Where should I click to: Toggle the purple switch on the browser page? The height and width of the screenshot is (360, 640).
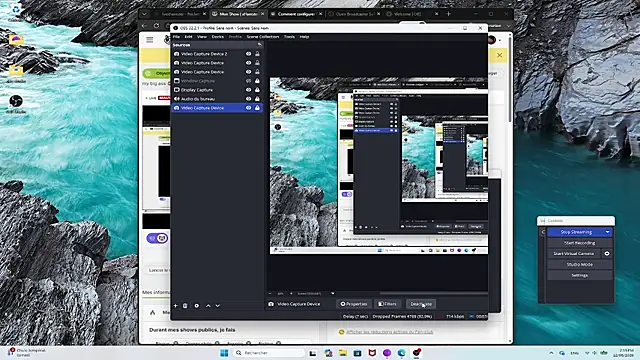157,238
